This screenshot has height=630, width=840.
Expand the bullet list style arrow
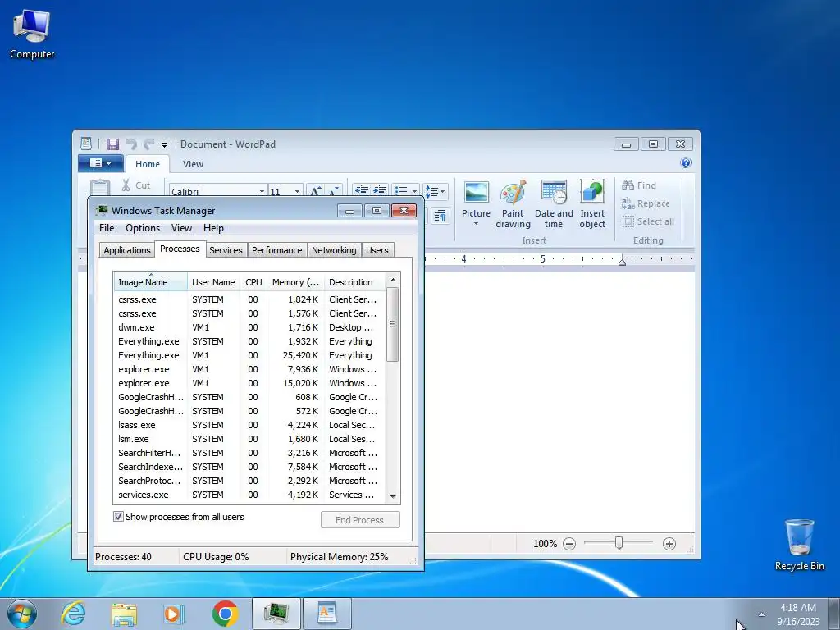click(x=414, y=191)
